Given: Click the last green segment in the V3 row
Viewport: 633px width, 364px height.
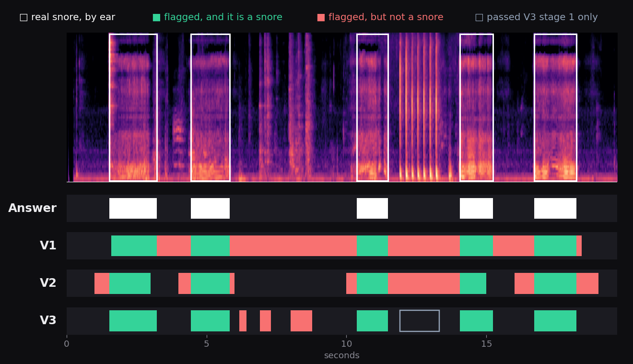Looking at the screenshot, I should pyautogui.click(x=555, y=321).
